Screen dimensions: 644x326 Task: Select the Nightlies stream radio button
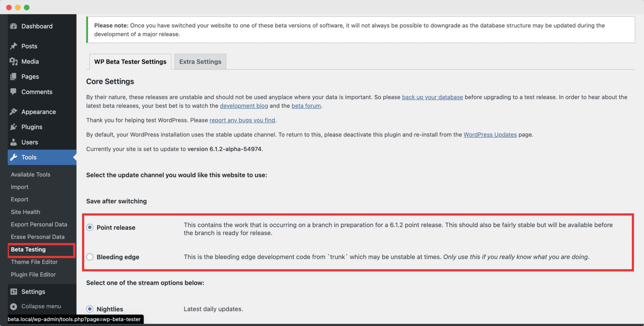[90, 309]
